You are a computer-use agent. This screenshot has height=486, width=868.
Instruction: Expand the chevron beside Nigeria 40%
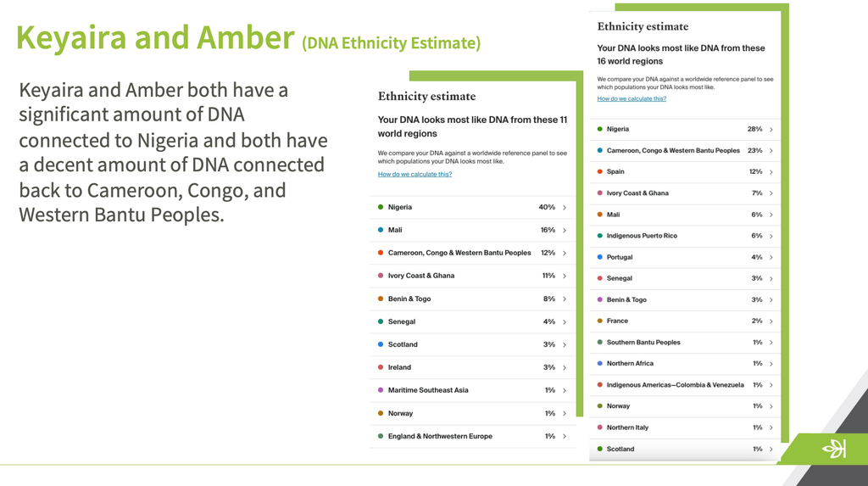point(565,207)
